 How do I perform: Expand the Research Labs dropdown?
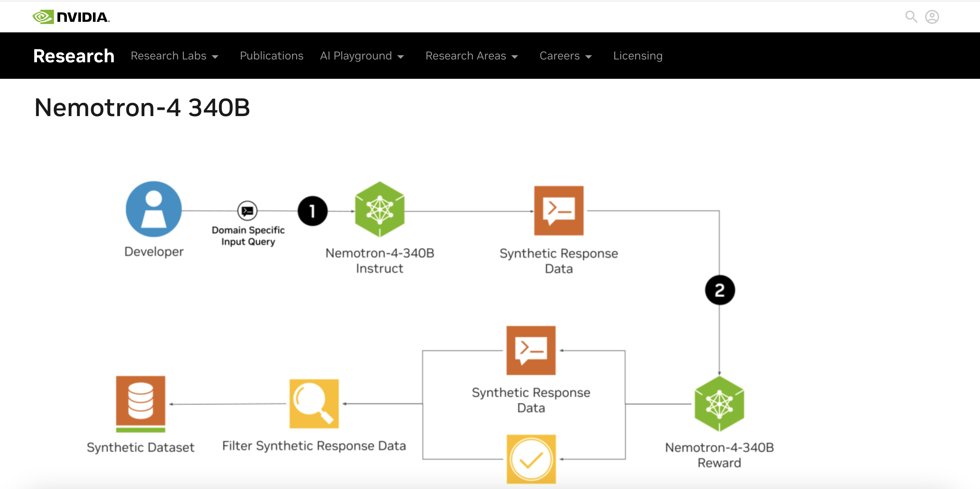(175, 56)
